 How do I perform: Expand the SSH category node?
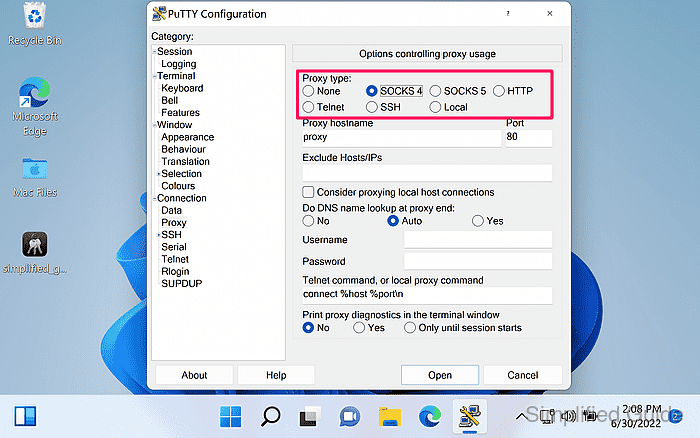pos(158,235)
